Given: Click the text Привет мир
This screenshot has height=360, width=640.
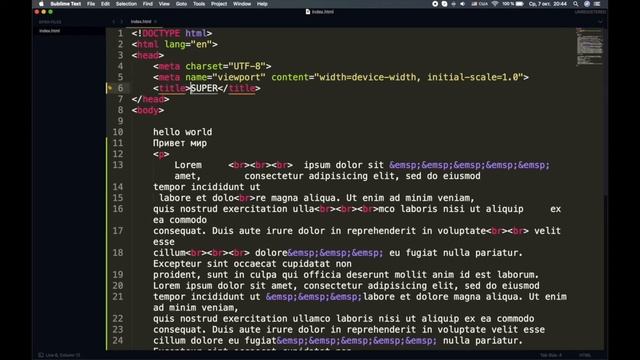Looking at the screenshot, I should click(x=180, y=143).
